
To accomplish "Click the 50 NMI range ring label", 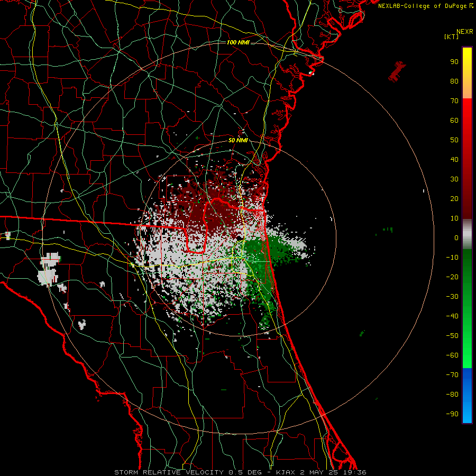I will (x=238, y=140).
